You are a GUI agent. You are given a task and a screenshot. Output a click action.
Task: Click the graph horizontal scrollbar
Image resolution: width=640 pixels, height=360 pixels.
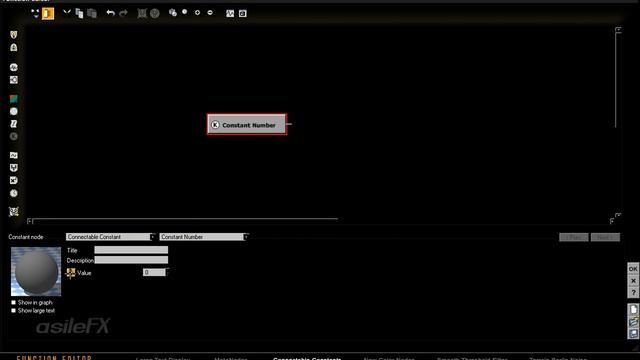click(185, 221)
